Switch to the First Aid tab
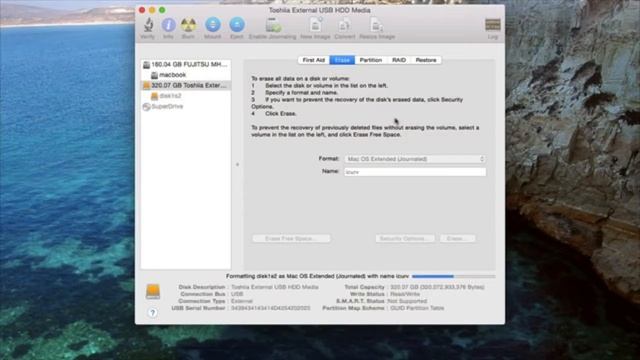Image resolution: width=640 pixels, height=360 pixels. [313, 60]
